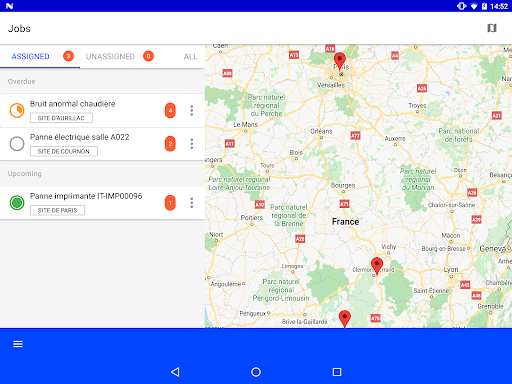Click the ASSIGNED count badge 3

[x=68, y=56]
